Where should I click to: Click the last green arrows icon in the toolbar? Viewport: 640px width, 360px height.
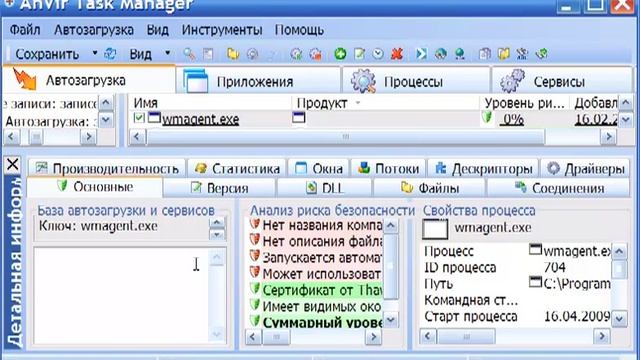(542, 54)
